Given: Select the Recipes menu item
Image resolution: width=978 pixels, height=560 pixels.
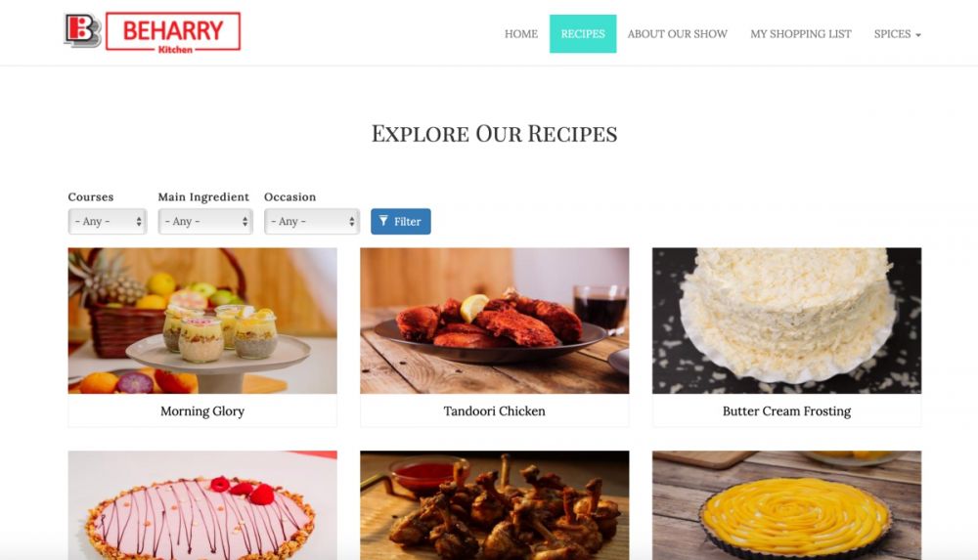Looking at the screenshot, I should pos(583,33).
